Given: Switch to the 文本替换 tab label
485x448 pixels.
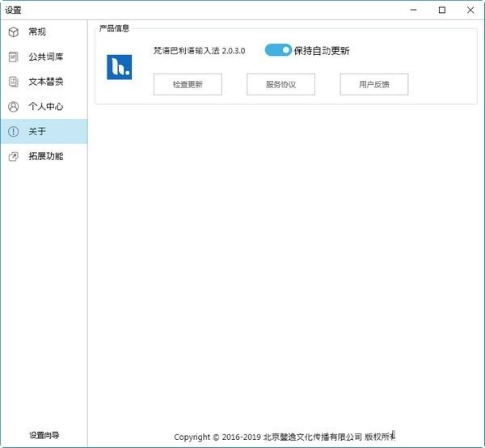Looking at the screenshot, I should pyautogui.click(x=46, y=82).
